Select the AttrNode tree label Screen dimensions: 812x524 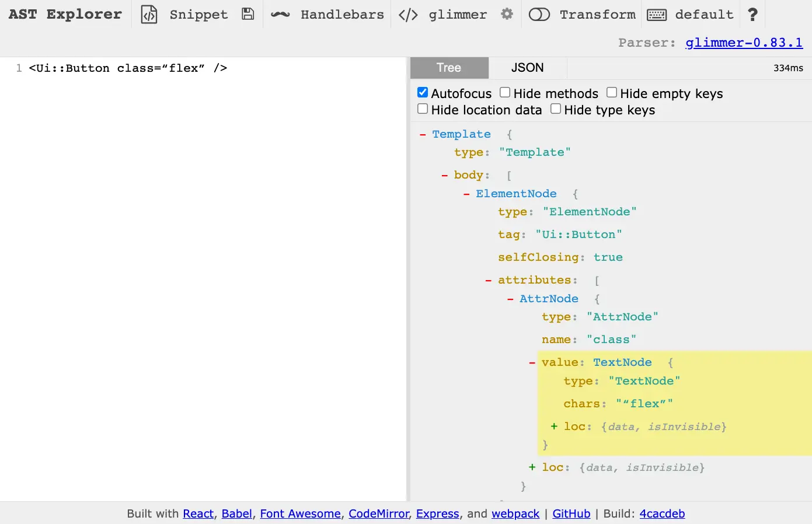tap(549, 299)
